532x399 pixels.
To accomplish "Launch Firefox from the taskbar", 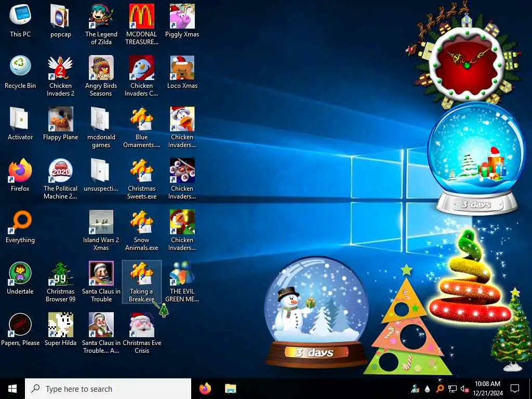I will click(x=205, y=389).
